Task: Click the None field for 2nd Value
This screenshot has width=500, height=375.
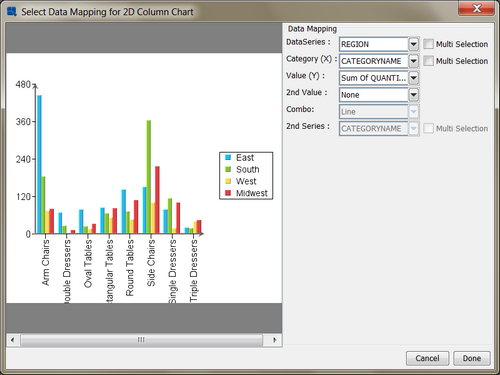Action: pos(374,95)
